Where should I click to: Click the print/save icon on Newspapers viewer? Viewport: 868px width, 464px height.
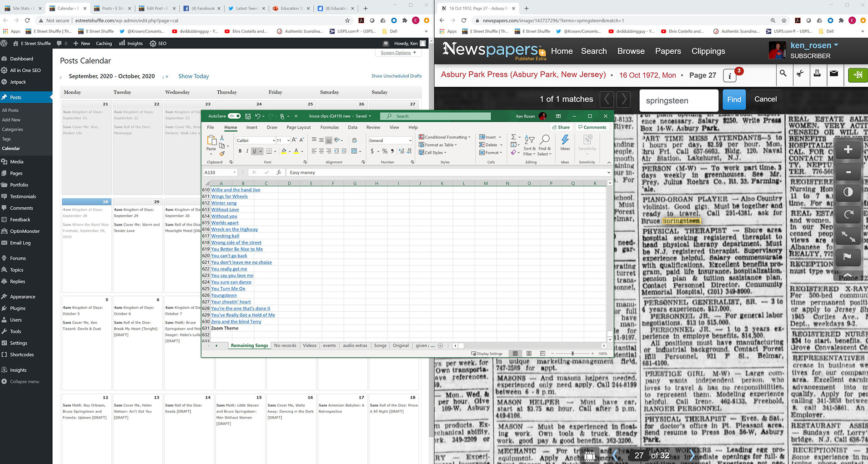(817, 73)
